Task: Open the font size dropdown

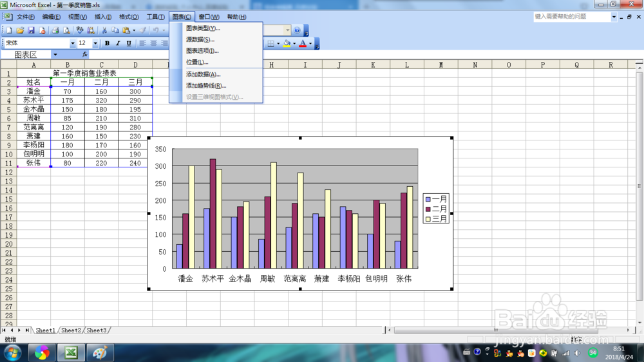Action: 95,43
